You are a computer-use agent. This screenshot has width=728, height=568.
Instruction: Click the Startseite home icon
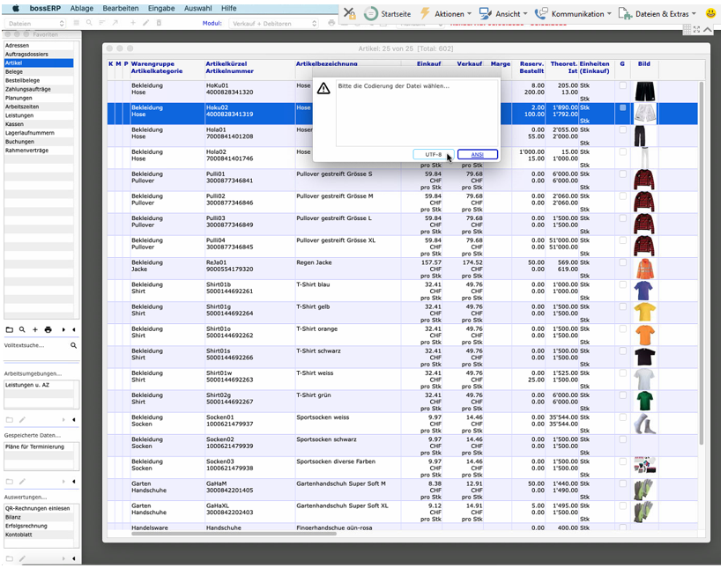point(371,14)
